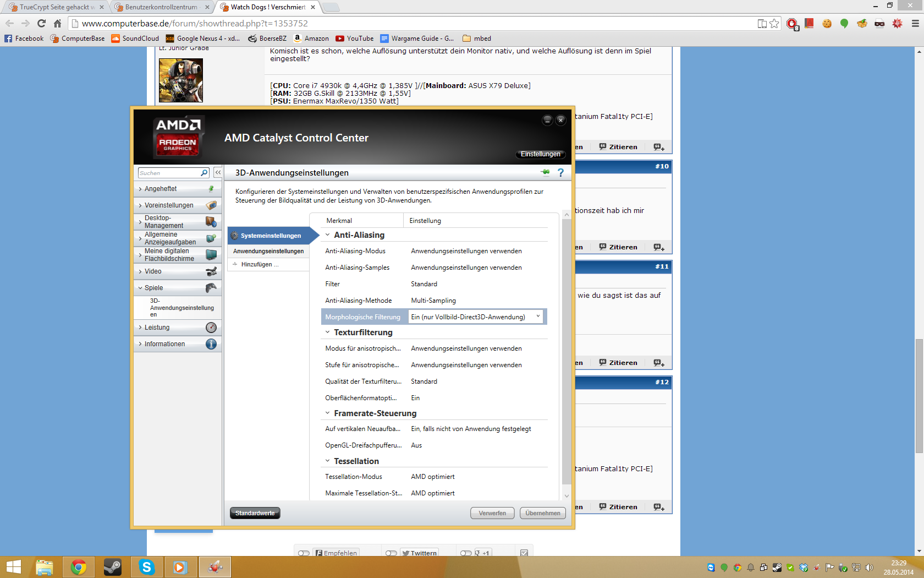
Task: Click the Dropbox icon in system tray
Action: click(x=804, y=568)
